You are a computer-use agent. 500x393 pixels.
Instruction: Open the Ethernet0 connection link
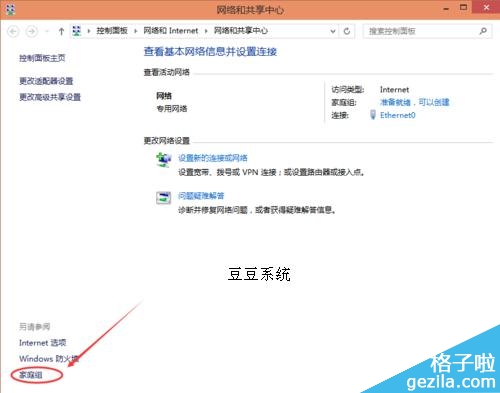(x=398, y=115)
